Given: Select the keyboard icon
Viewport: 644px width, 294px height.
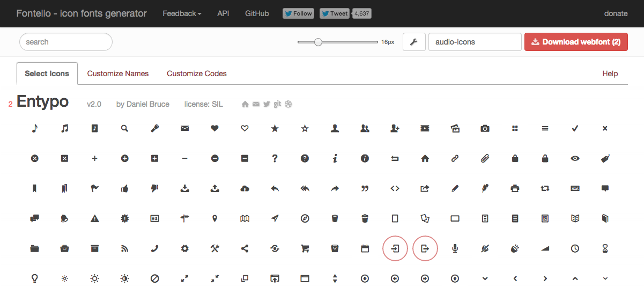Looking at the screenshot, I should tap(575, 188).
